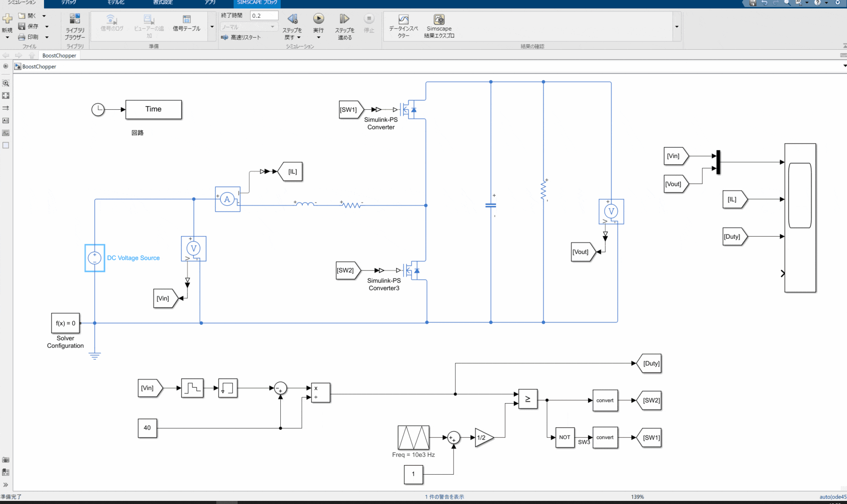
Task: Expand the 結果の確認 gallery arrow
Action: [x=677, y=27]
